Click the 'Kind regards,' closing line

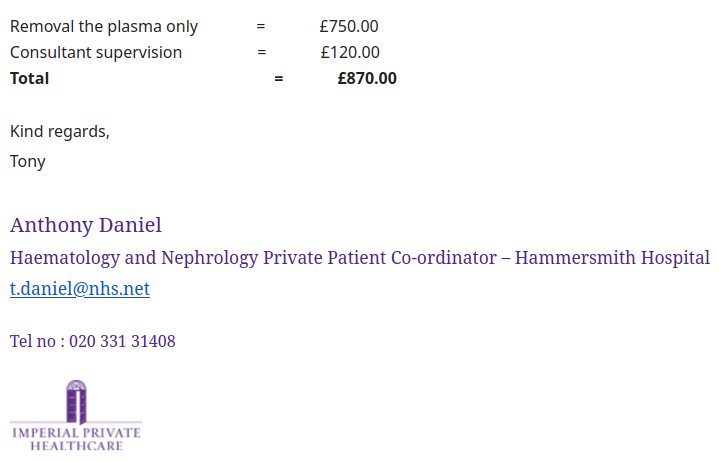[60, 132]
